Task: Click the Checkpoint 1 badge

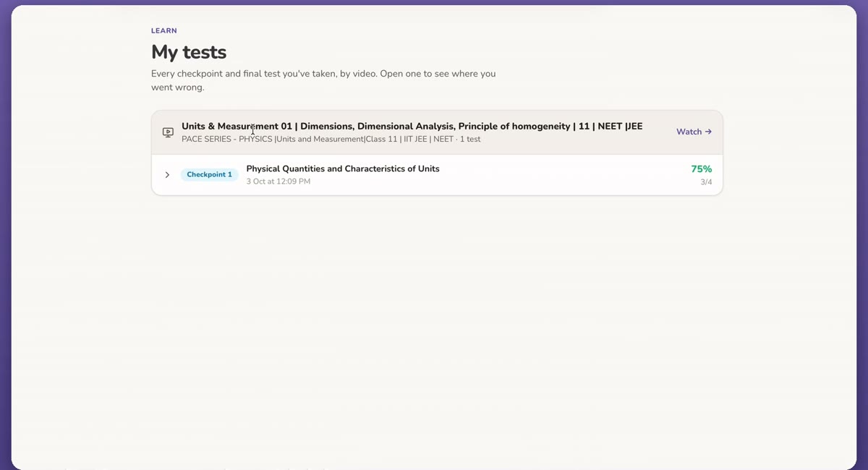Action: pyautogui.click(x=209, y=175)
